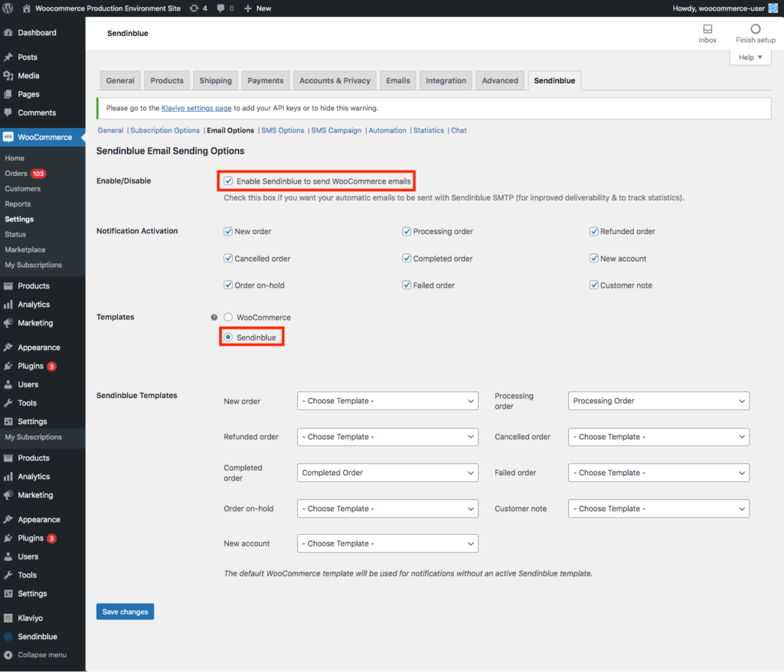
Task: Click the WooCommerce logo icon in sidebar
Action: [8, 137]
